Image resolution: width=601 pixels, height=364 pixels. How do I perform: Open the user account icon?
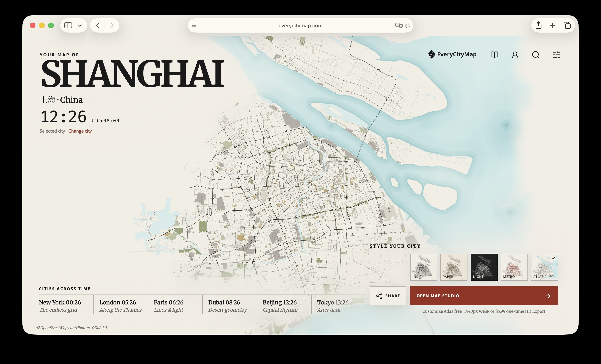click(x=515, y=55)
